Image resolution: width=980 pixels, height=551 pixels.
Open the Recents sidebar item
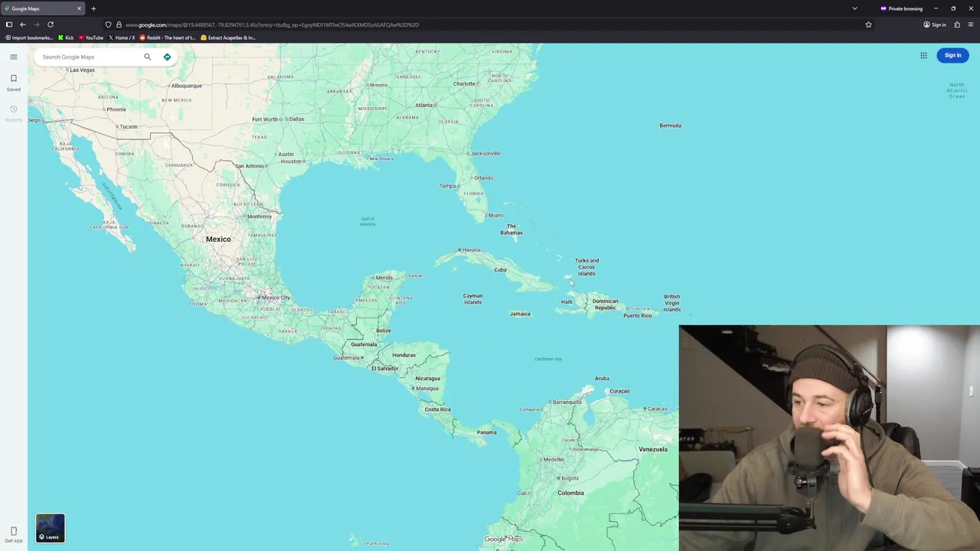(13, 112)
